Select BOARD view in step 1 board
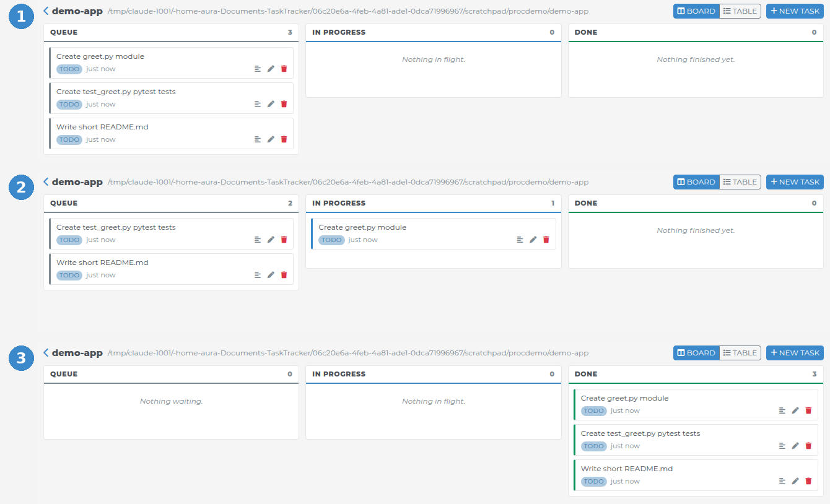 [696, 11]
